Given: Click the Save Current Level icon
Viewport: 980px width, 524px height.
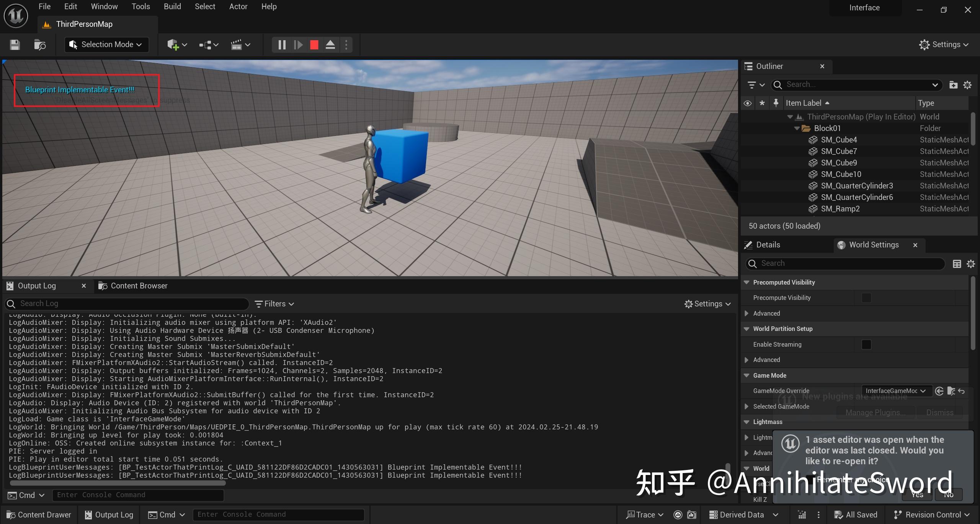Looking at the screenshot, I should [x=15, y=44].
